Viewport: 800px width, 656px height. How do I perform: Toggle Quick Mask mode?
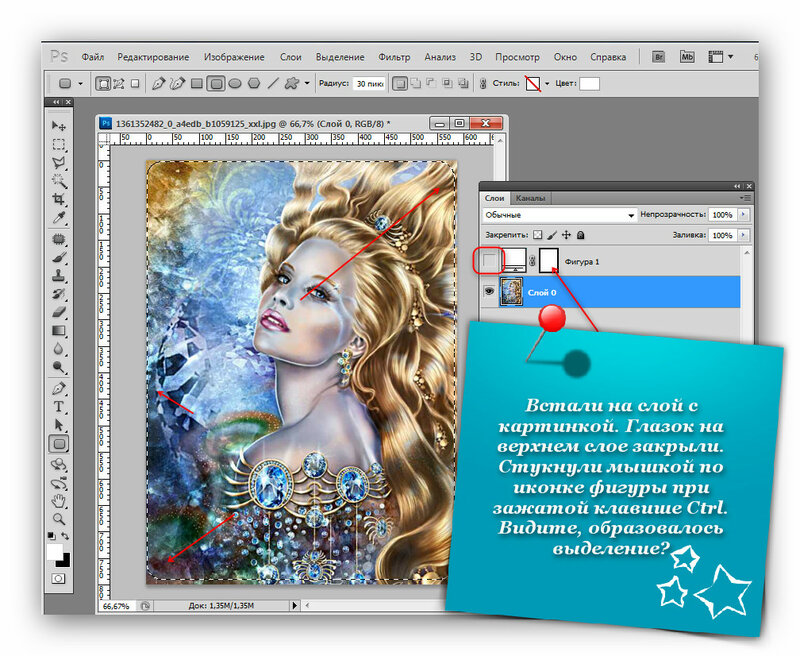58,578
